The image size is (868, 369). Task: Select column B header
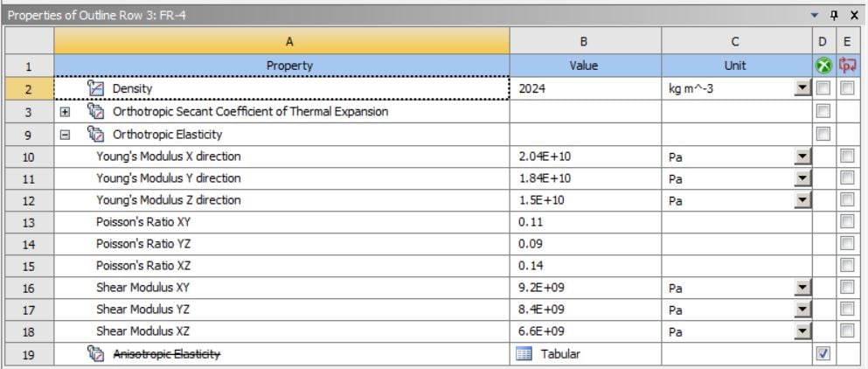[x=585, y=41]
